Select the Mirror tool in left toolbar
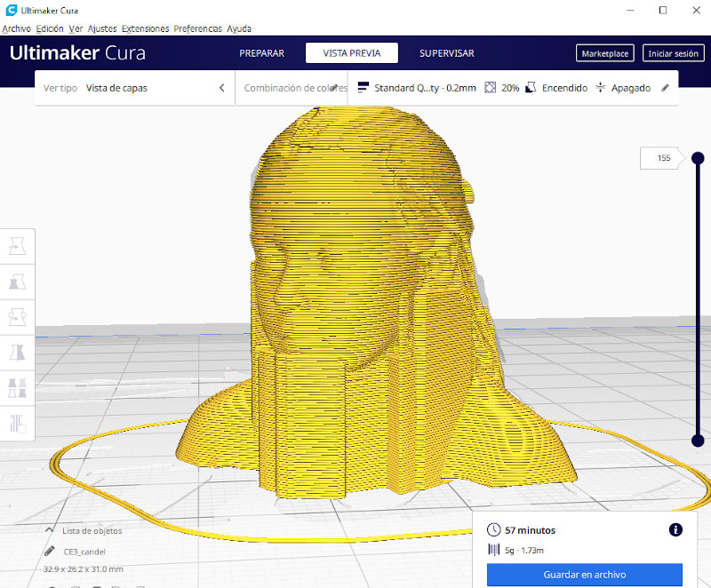 pyautogui.click(x=17, y=353)
